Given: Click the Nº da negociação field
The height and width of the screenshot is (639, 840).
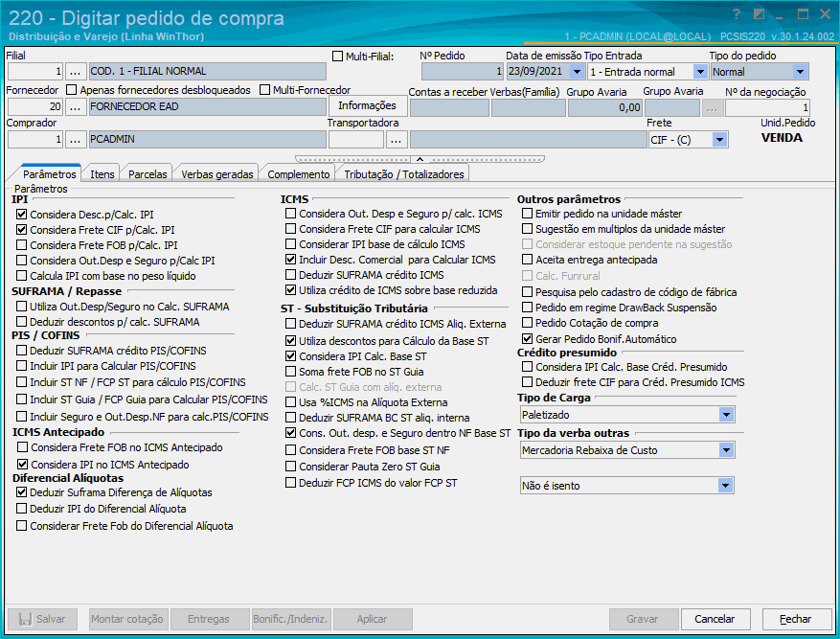Looking at the screenshot, I should 767,107.
